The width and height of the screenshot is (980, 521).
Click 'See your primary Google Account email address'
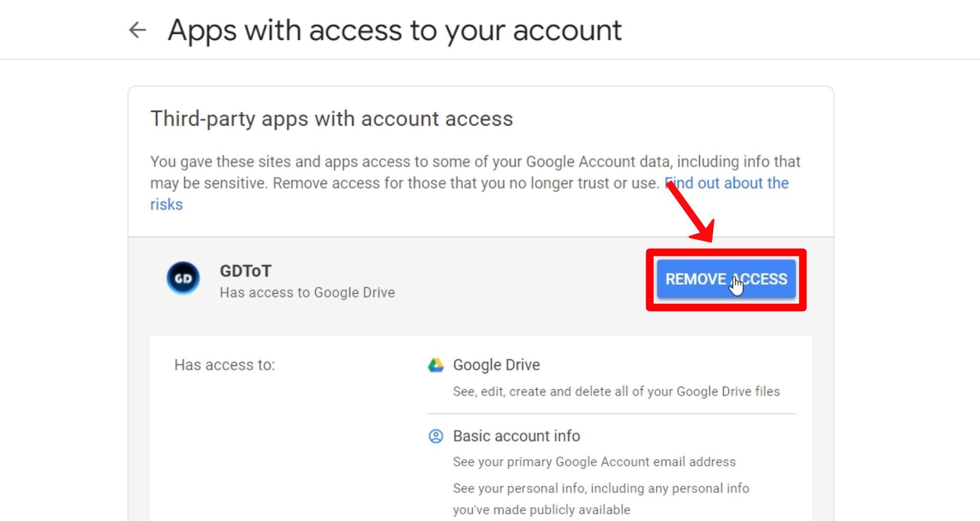[x=595, y=462]
